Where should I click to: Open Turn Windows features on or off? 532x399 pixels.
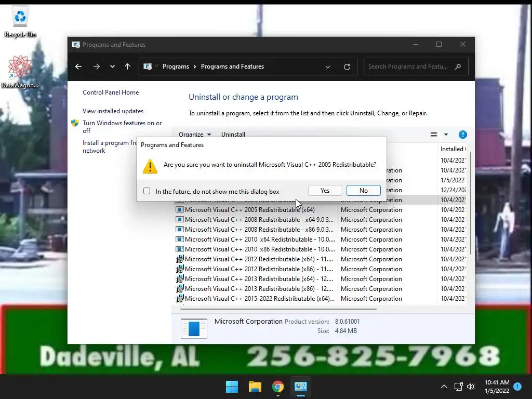pos(122,127)
